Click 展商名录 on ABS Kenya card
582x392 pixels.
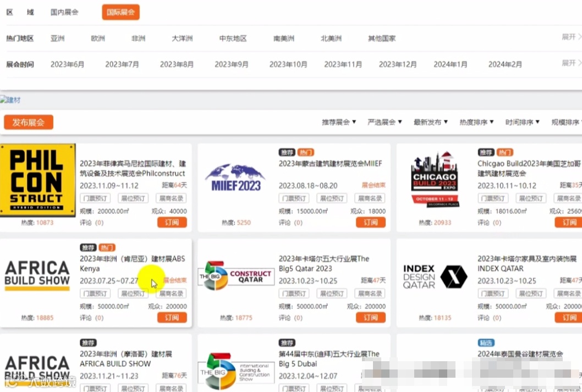coord(171,294)
